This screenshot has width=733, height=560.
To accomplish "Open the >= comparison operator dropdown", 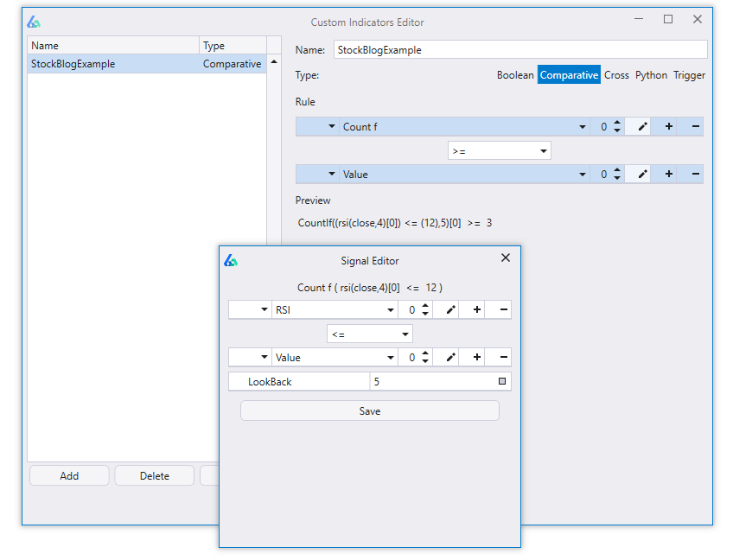I will [543, 151].
